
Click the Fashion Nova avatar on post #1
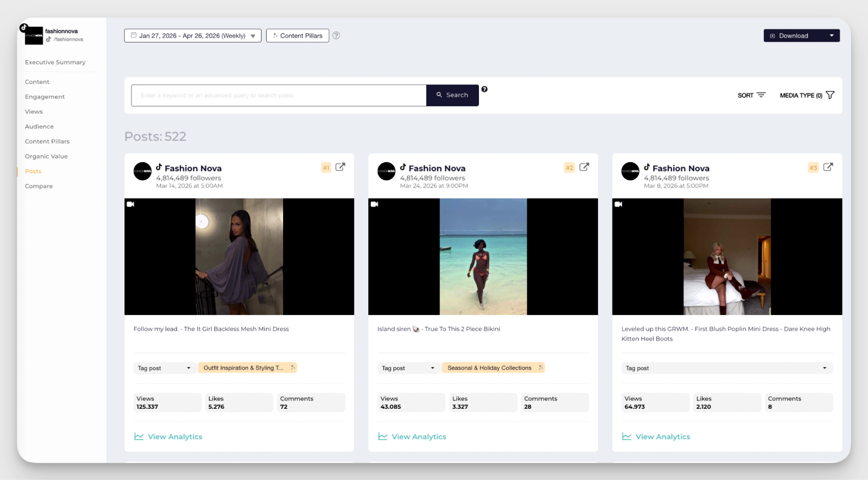click(142, 172)
